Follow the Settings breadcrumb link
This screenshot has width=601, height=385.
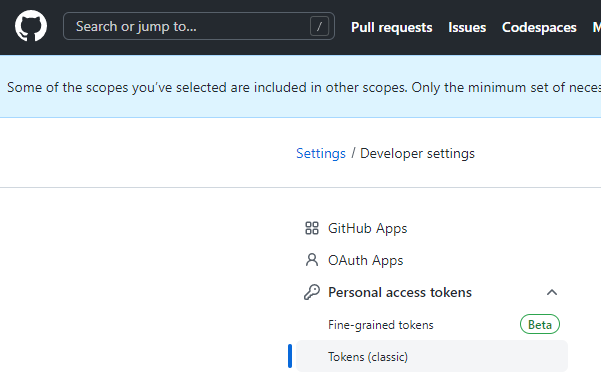(x=321, y=153)
